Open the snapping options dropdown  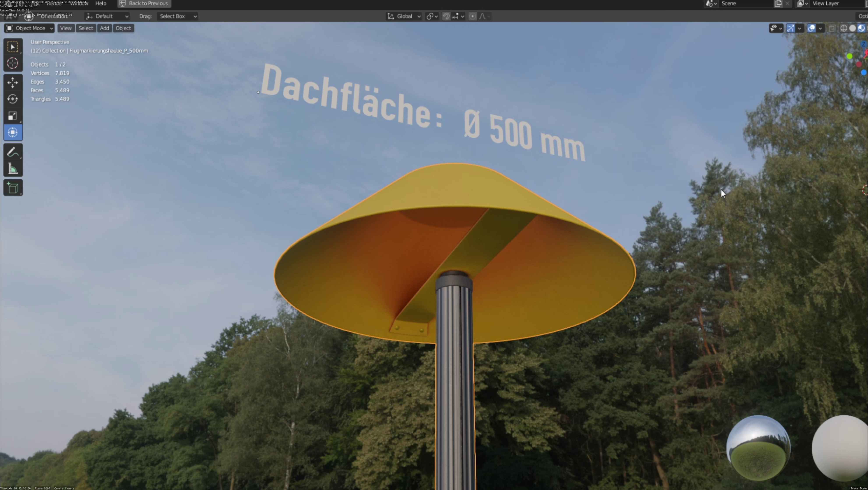[458, 16]
